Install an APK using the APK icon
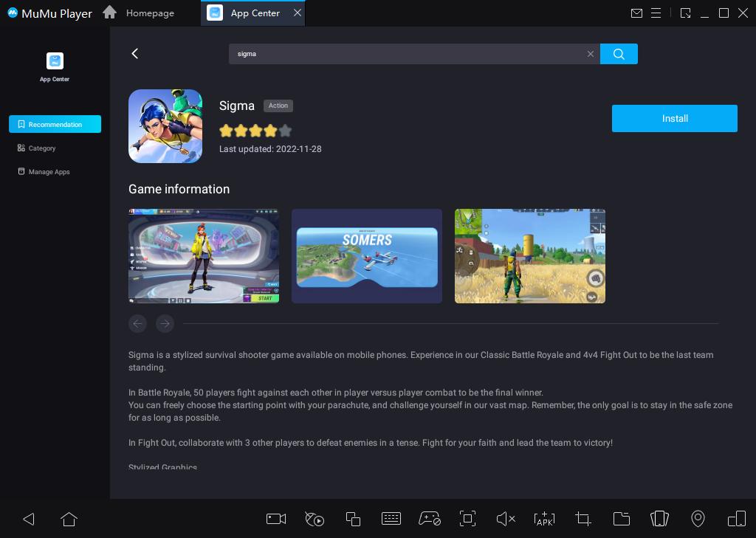756x538 pixels. pos(544,519)
